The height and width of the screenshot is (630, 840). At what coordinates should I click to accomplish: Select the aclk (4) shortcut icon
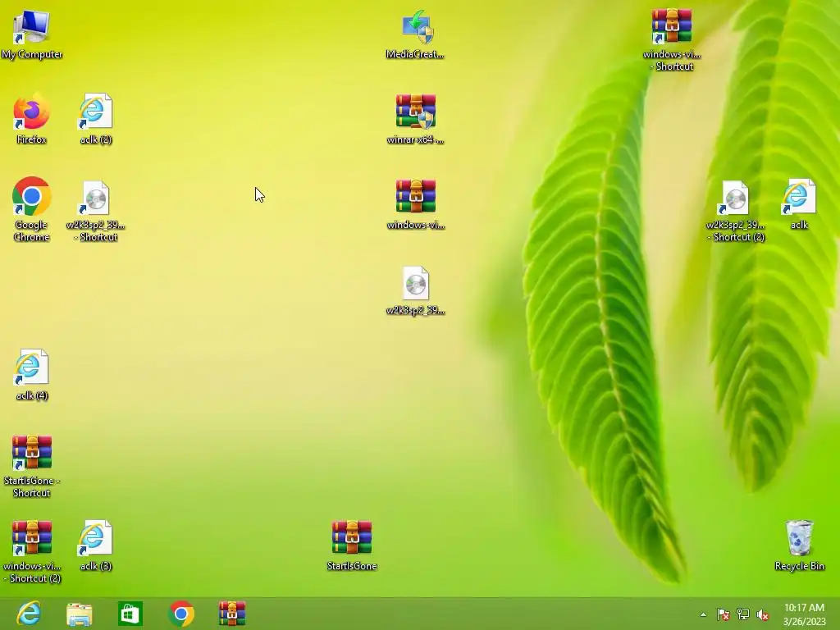pos(32,374)
